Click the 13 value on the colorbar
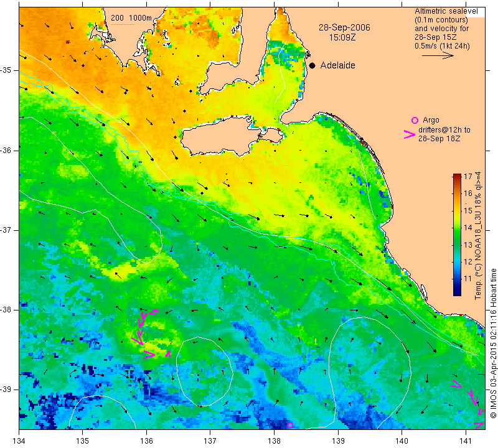This screenshot has width=498, height=448. tap(468, 245)
